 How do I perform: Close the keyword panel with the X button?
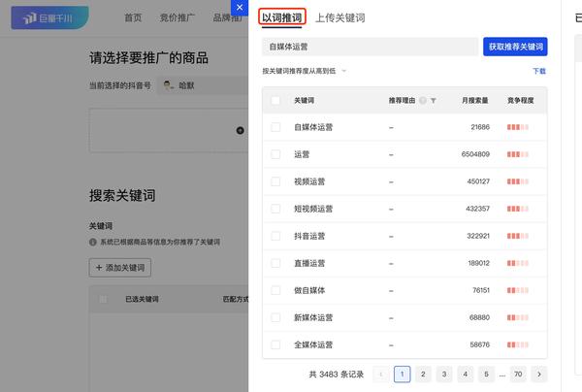(240, 8)
